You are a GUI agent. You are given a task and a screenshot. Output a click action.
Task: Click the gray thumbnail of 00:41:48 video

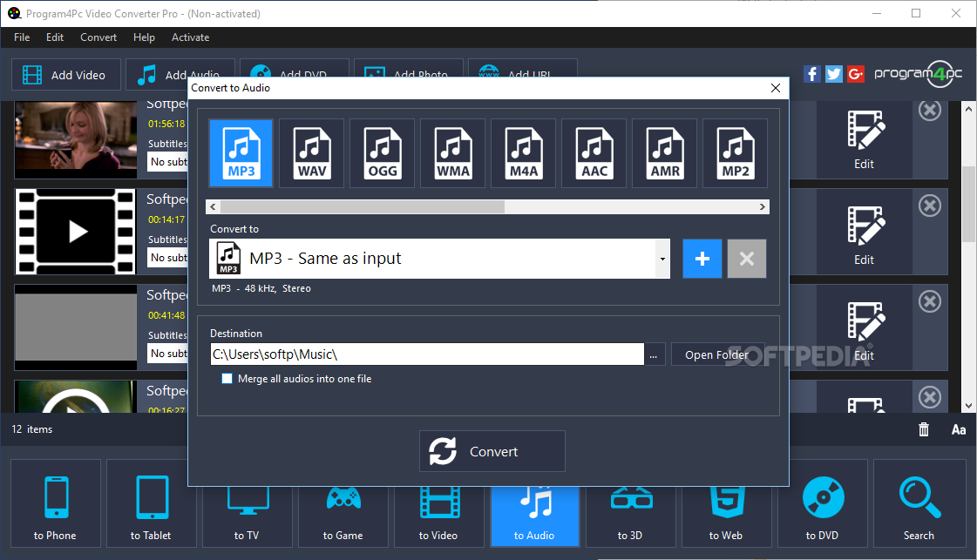tap(76, 327)
